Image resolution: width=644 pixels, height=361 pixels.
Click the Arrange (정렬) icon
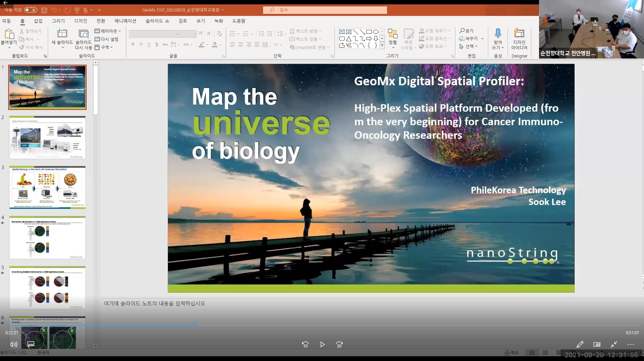[x=392, y=33]
